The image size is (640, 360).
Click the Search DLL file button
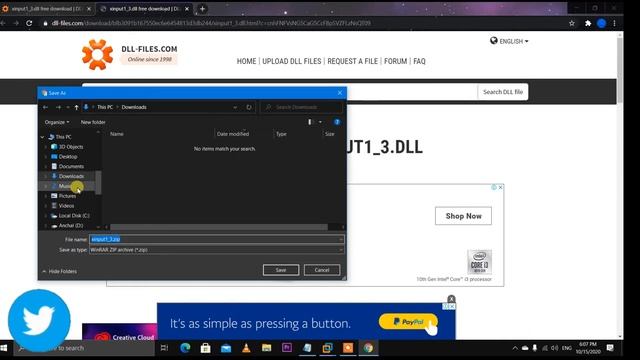click(x=503, y=92)
